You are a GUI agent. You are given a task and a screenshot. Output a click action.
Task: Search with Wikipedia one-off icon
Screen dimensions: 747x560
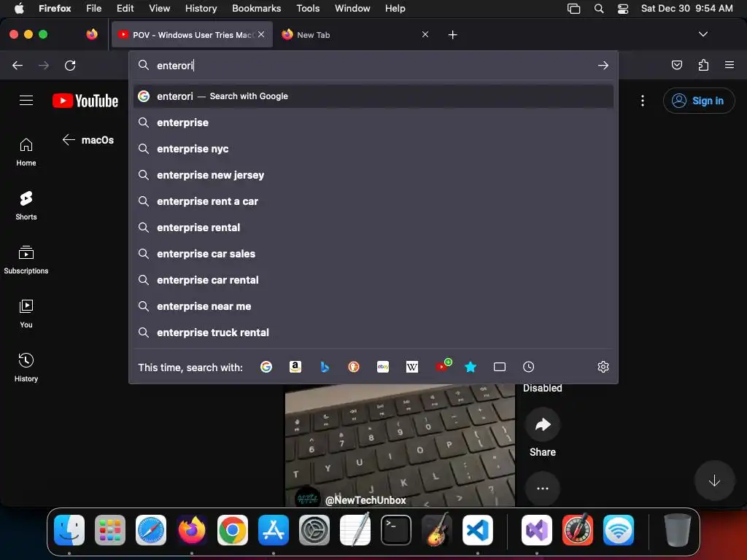(x=412, y=367)
